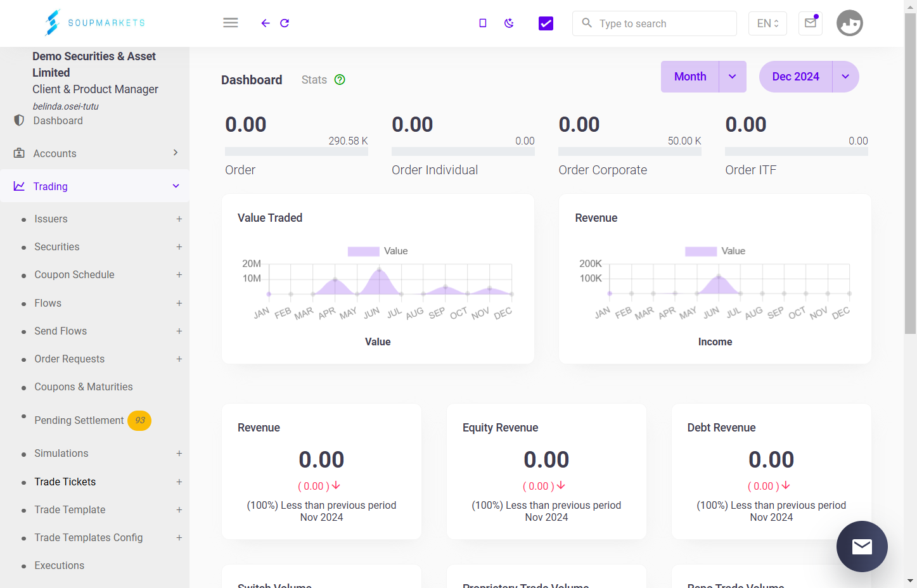The image size is (917, 588).
Task: Expand Trade Template plus icon
Action: 179,510
